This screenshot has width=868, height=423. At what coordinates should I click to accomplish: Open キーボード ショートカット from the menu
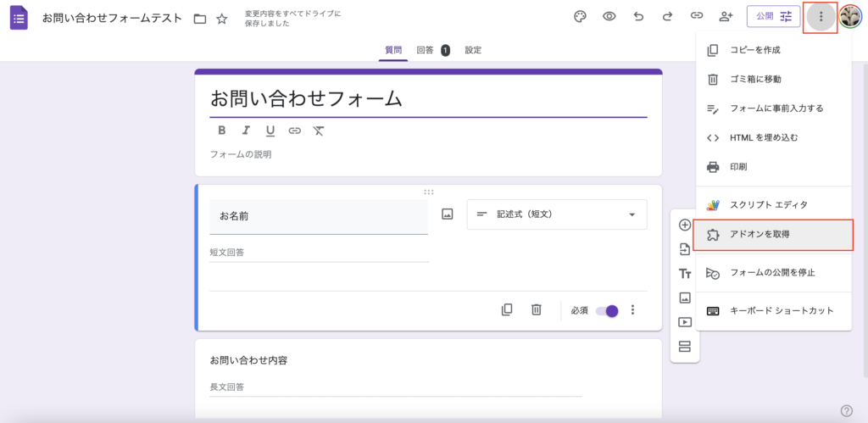click(x=773, y=310)
